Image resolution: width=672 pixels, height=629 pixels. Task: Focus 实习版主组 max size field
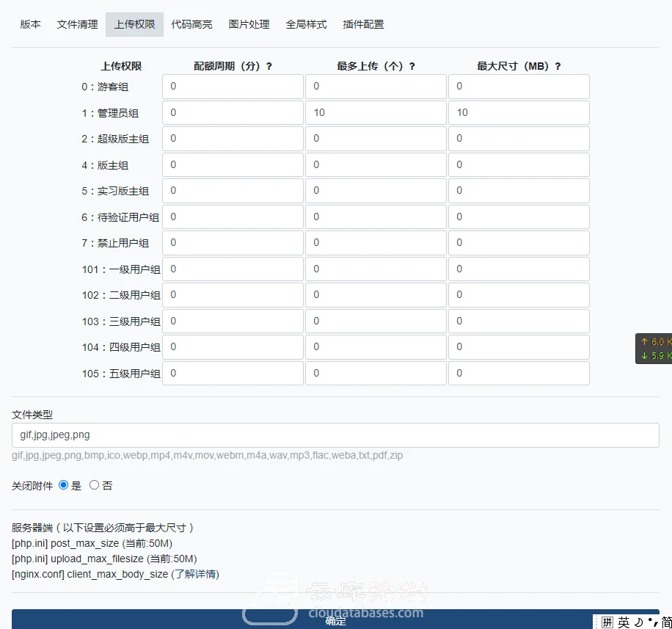(519, 191)
